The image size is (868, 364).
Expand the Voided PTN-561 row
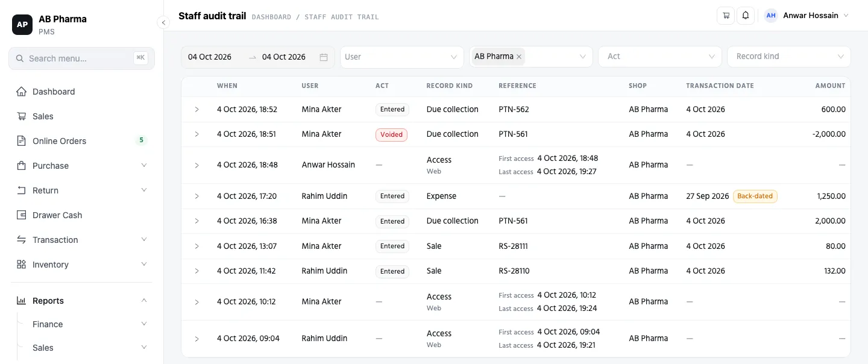tap(197, 134)
